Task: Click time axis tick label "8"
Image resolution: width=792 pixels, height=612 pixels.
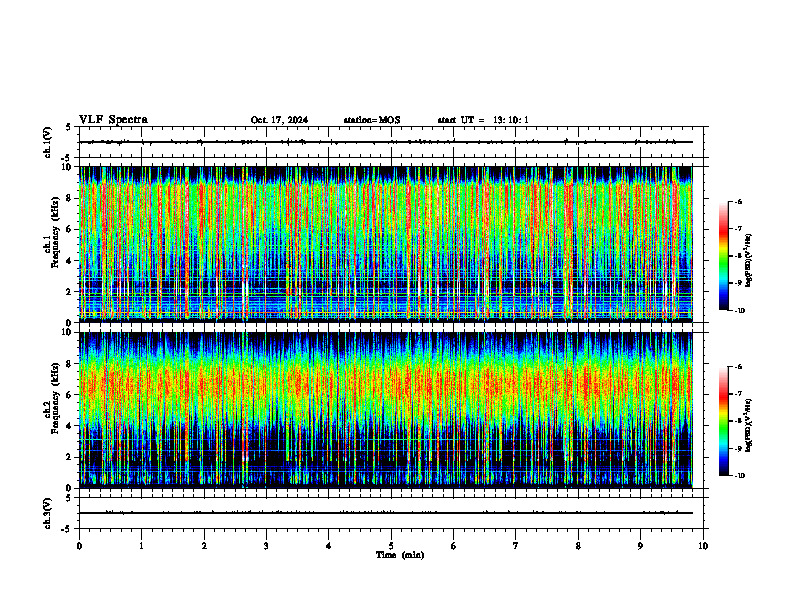Action: click(x=578, y=546)
